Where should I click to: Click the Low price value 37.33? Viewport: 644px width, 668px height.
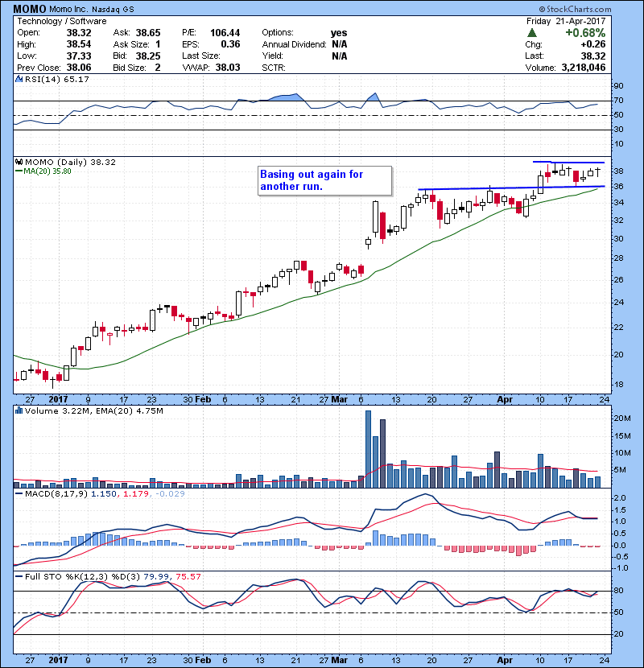(79, 56)
